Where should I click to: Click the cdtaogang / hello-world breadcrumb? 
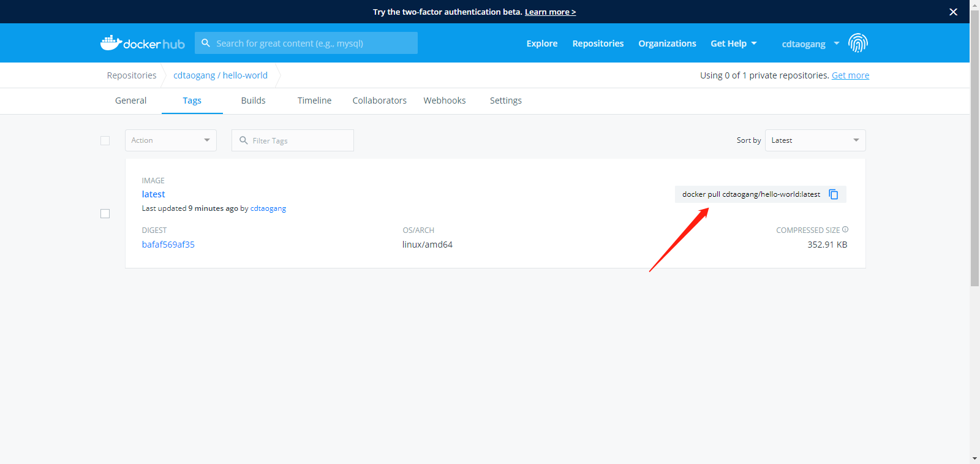pos(221,75)
